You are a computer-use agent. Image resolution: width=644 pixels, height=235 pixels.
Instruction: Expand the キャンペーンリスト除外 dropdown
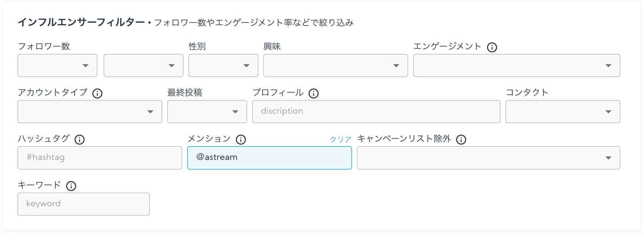point(488,158)
